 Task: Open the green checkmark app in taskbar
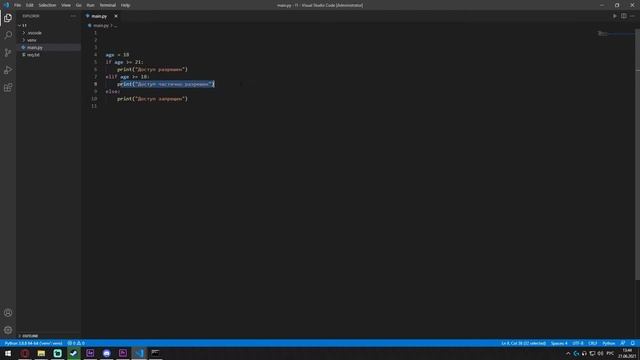click(x=74, y=353)
